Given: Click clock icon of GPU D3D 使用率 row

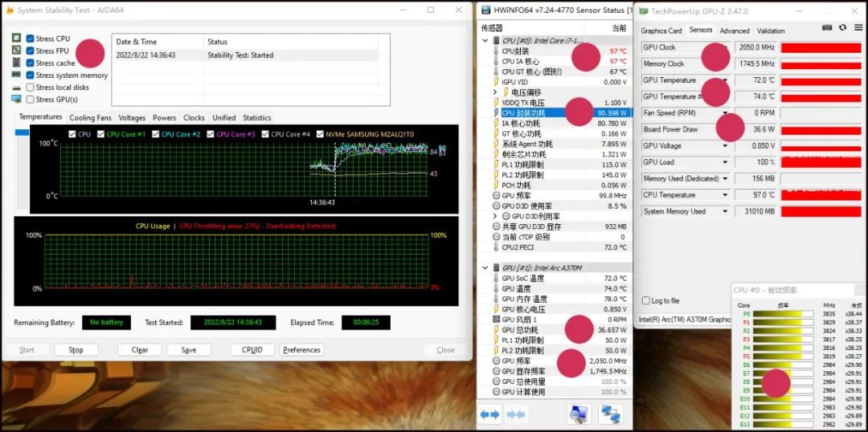Looking at the screenshot, I should click(x=496, y=206).
